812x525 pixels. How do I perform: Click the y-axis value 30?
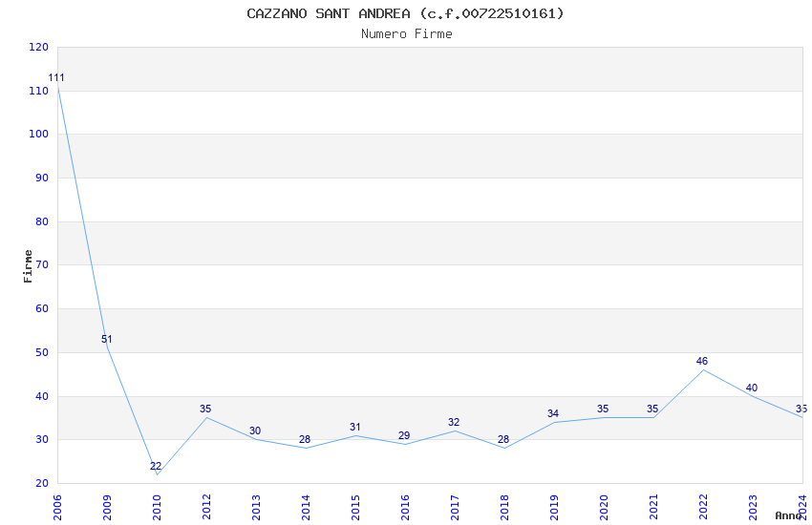[42, 440]
